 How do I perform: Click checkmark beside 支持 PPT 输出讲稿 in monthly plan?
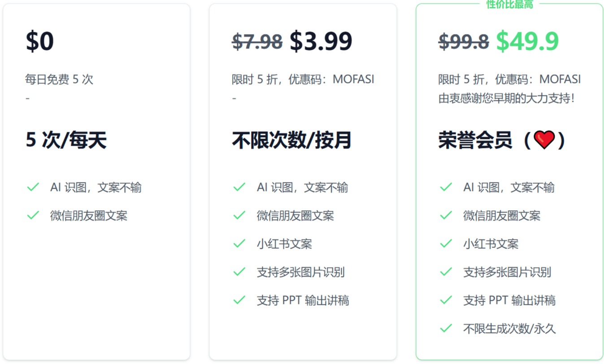tap(239, 300)
